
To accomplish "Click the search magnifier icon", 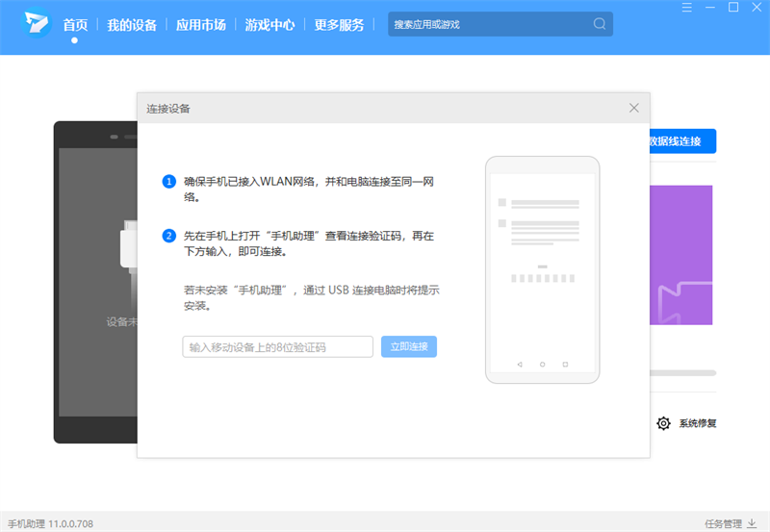I will tap(600, 24).
